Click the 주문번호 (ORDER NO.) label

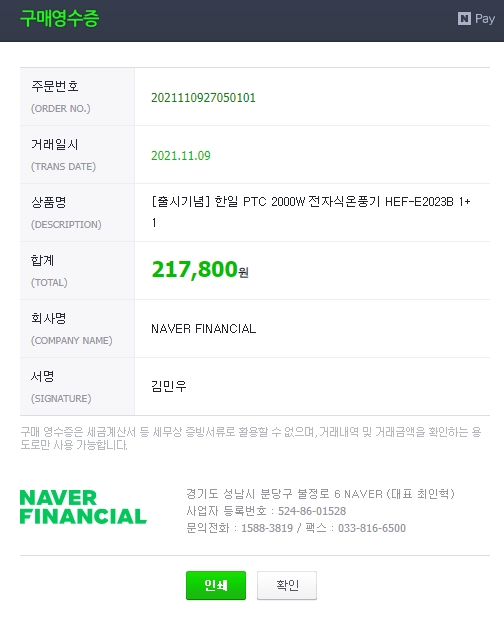pos(61,97)
